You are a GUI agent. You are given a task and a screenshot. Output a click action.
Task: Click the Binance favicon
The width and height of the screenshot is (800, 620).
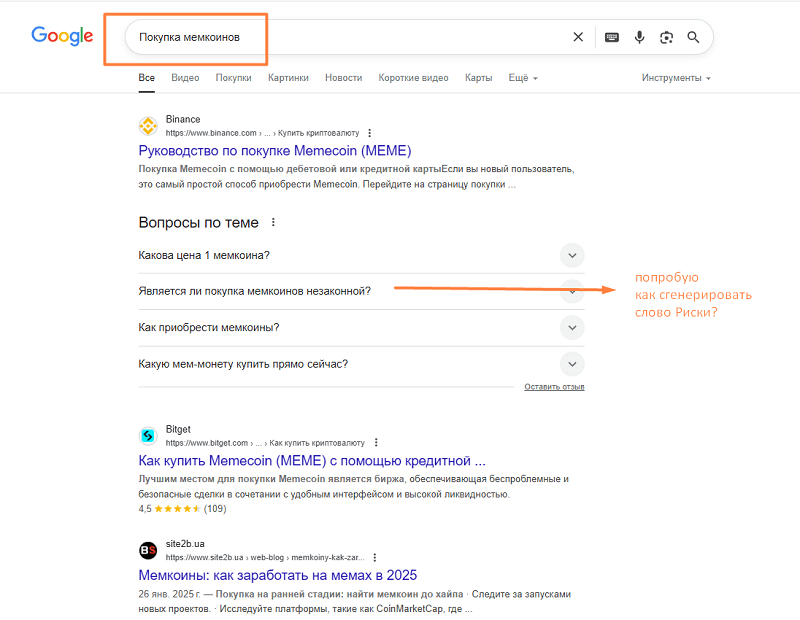(x=148, y=126)
